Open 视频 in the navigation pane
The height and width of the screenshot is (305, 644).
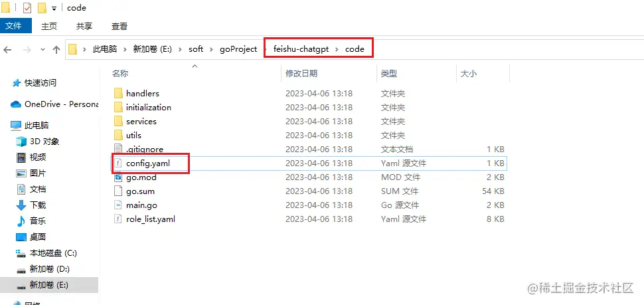(38, 157)
